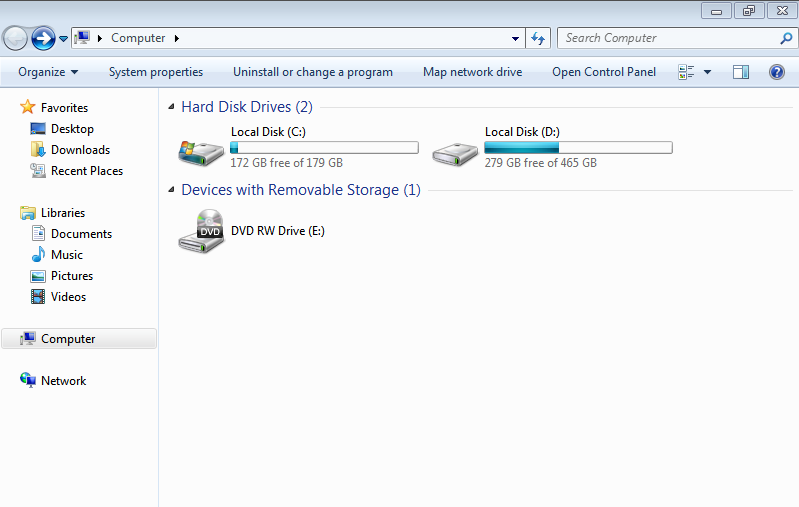The image size is (799, 507).
Task: Select Libraries in navigation pane
Action: (63, 212)
